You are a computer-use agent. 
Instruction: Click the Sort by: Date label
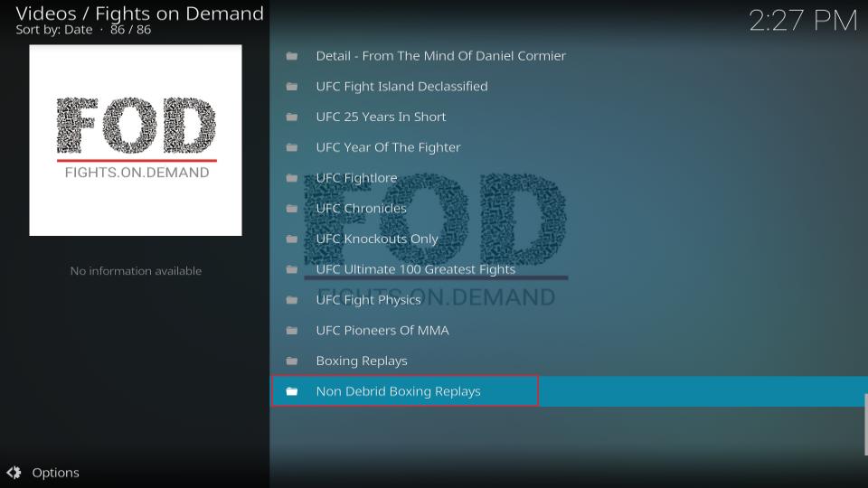(x=54, y=30)
